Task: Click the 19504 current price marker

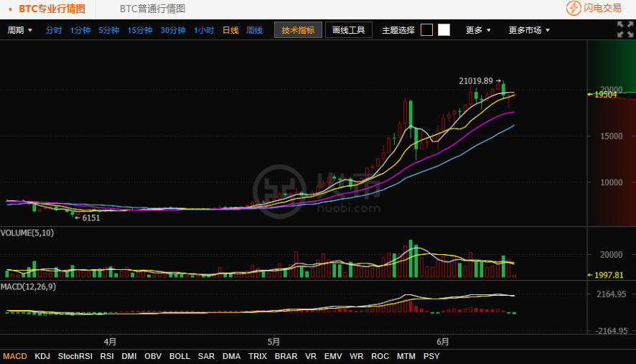Action: pyautogui.click(x=605, y=94)
